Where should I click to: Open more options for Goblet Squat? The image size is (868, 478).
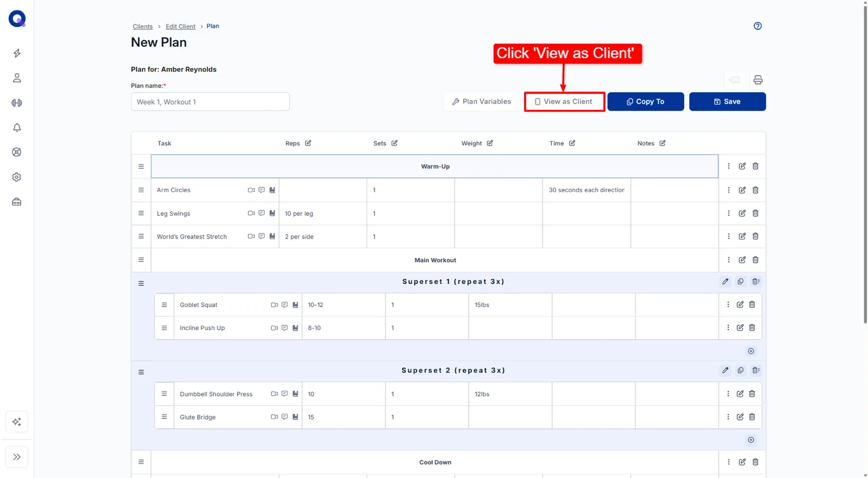pyautogui.click(x=728, y=305)
